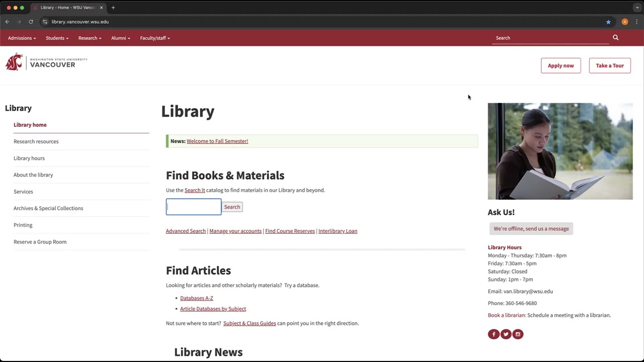The width and height of the screenshot is (644, 362).
Task: Expand the Research dropdown menu
Action: (90, 38)
